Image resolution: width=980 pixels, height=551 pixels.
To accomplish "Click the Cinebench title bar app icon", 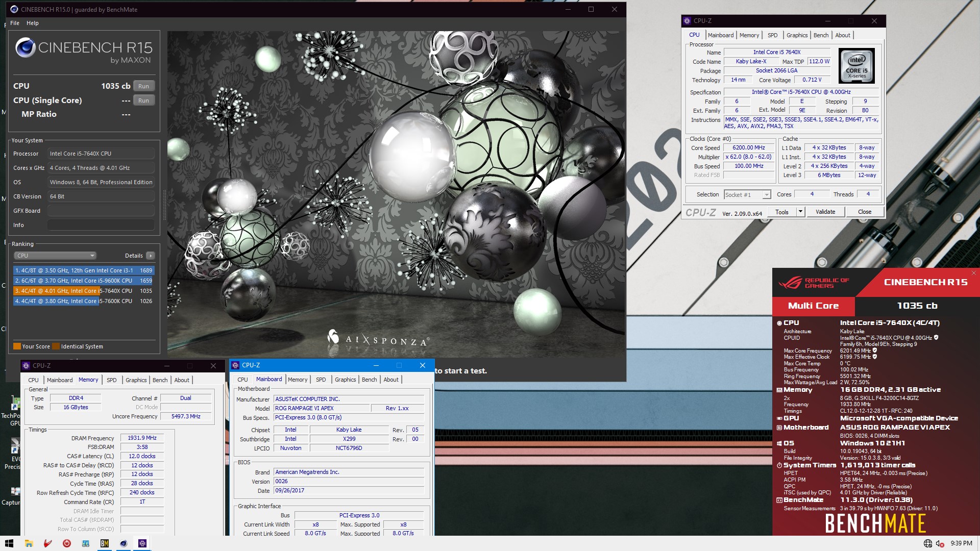I will pos(14,9).
